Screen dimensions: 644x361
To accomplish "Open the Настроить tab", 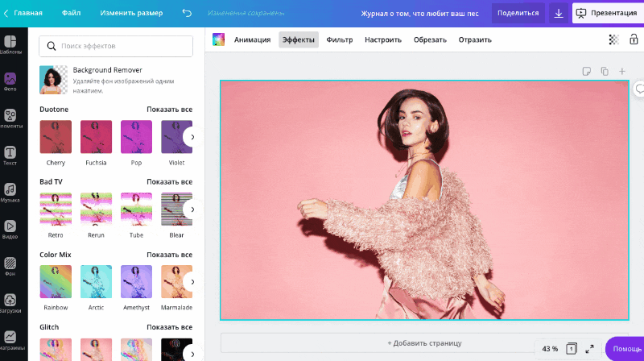I will click(383, 39).
